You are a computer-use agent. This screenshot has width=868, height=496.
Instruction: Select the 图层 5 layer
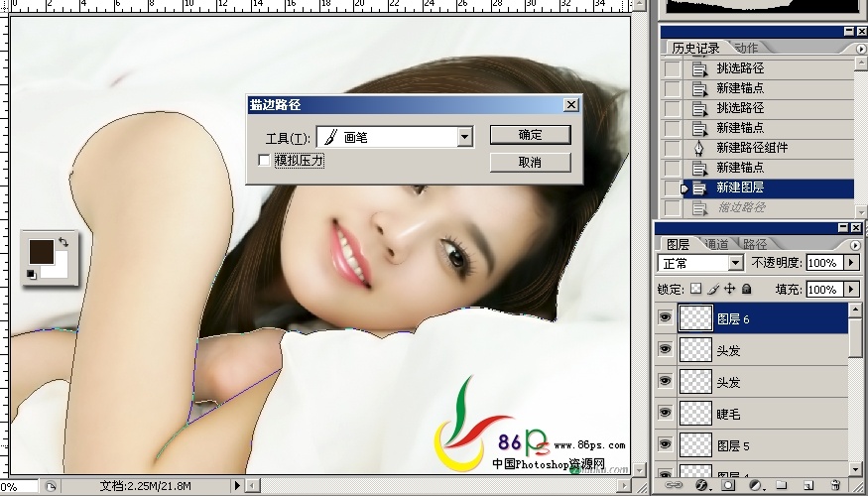coord(764,445)
